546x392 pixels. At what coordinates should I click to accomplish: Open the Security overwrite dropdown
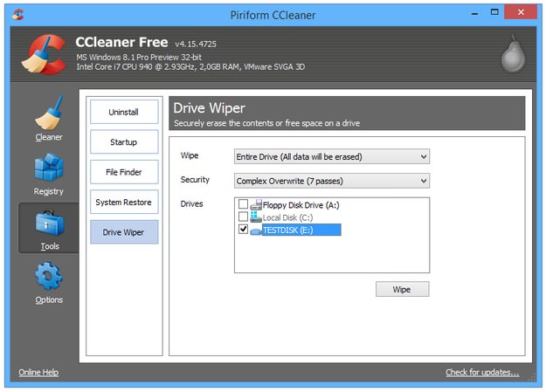point(332,181)
